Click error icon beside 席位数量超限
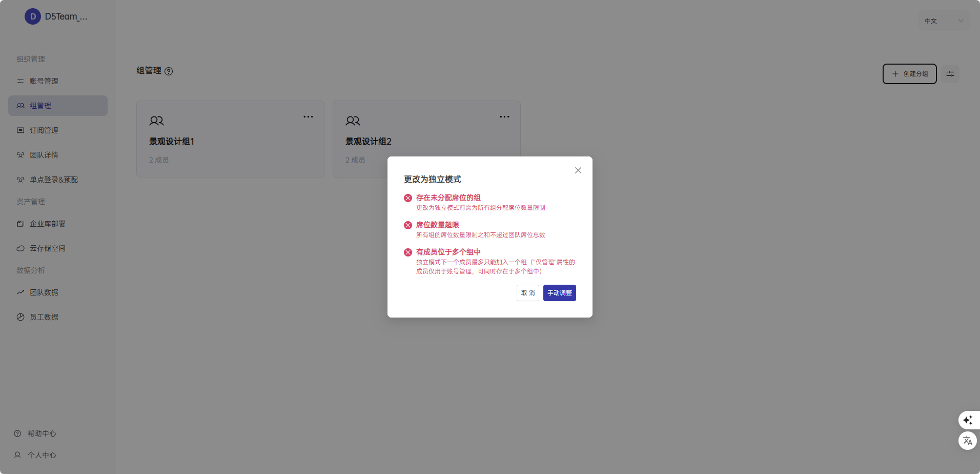The width and height of the screenshot is (980, 474). pyautogui.click(x=408, y=225)
